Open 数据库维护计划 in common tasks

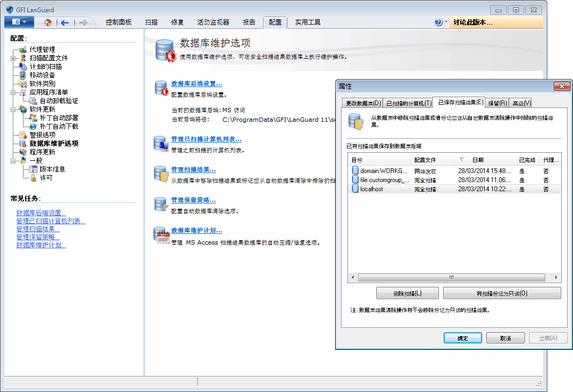click(41, 245)
